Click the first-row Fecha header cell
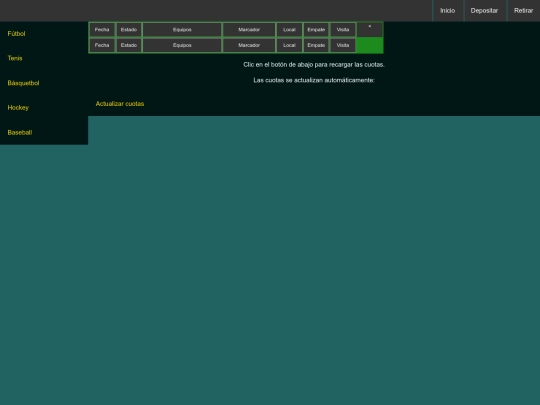The image size is (540, 405). 102,30
